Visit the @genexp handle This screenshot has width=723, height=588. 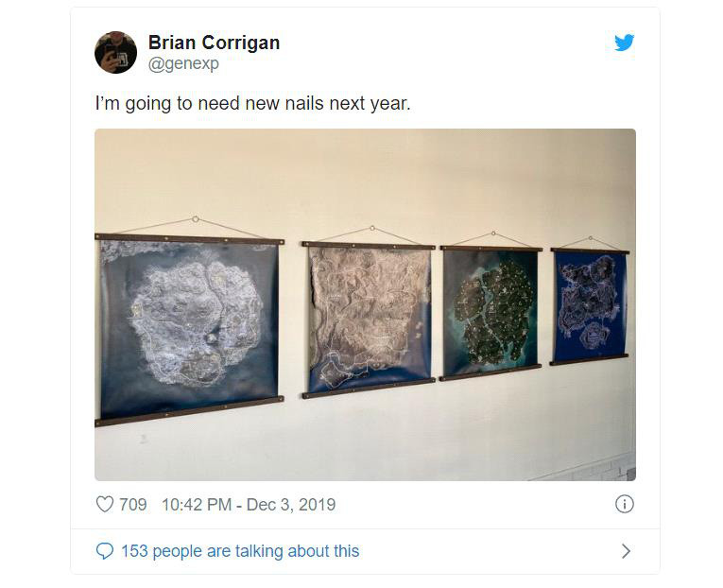183,63
